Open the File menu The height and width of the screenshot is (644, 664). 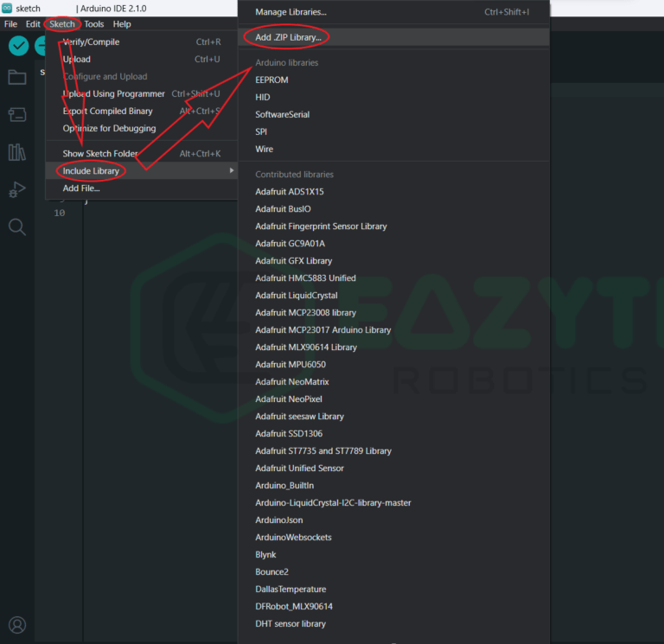10,24
